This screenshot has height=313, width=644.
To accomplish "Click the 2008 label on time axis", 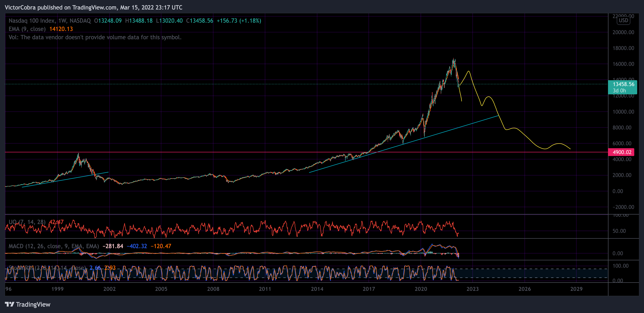I will tap(213, 289).
